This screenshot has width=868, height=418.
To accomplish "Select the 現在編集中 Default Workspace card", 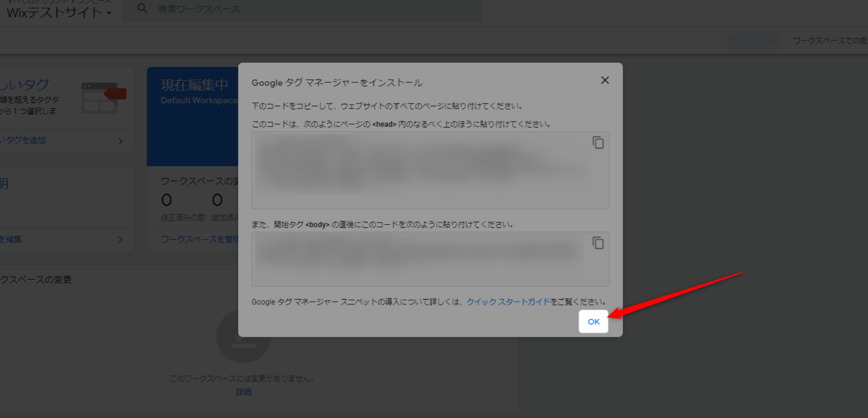I will pyautogui.click(x=192, y=116).
